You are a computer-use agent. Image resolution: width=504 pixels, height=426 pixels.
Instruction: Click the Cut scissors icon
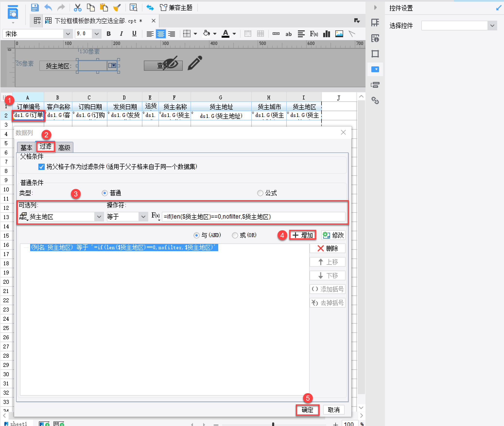click(x=78, y=8)
